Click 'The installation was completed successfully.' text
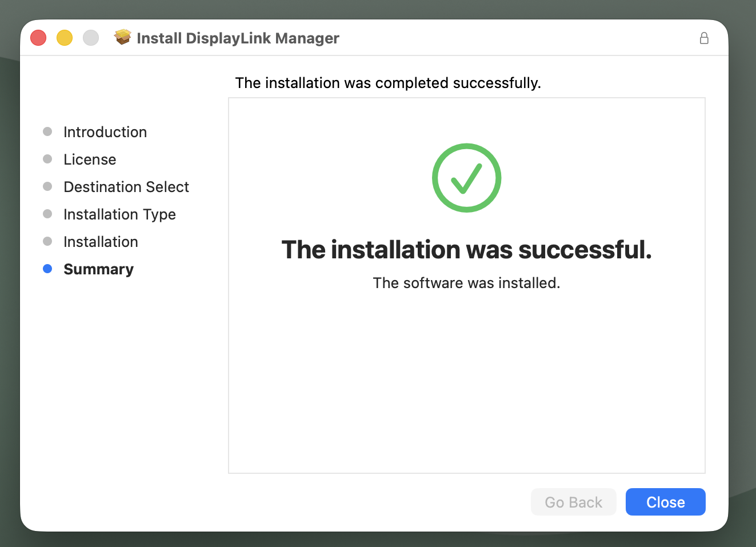This screenshot has height=547, width=756. point(388,83)
